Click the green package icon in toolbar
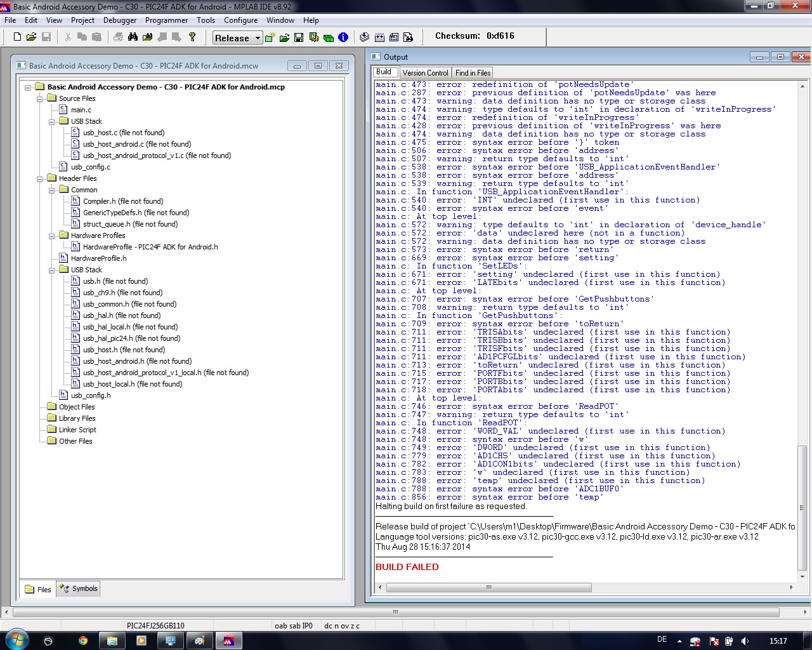Image resolution: width=812 pixels, height=650 pixels. click(x=329, y=37)
